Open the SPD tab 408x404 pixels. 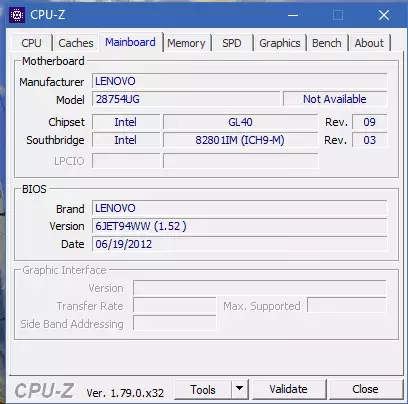point(232,43)
